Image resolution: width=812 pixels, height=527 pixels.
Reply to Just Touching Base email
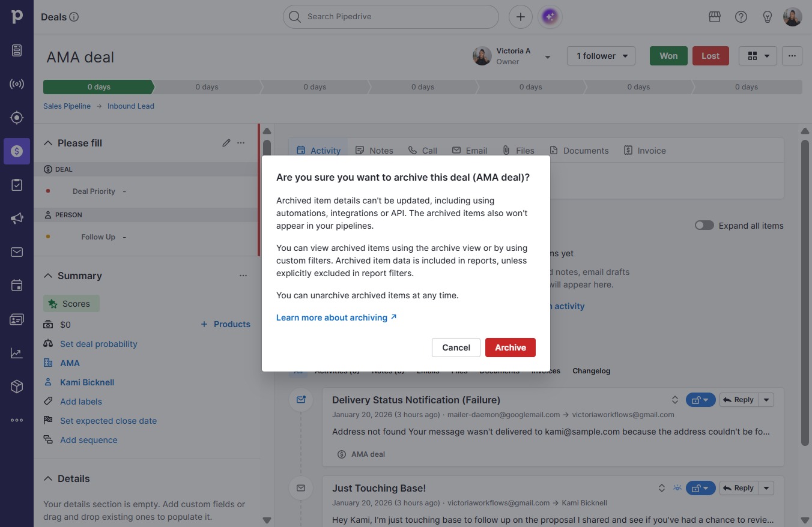[x=738, y=488]
